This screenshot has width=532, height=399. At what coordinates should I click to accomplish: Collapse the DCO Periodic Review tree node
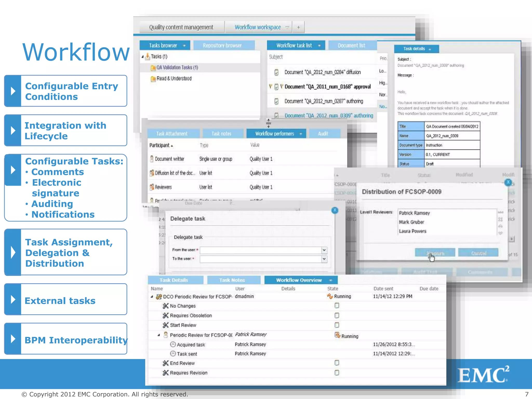coord(152,297)
